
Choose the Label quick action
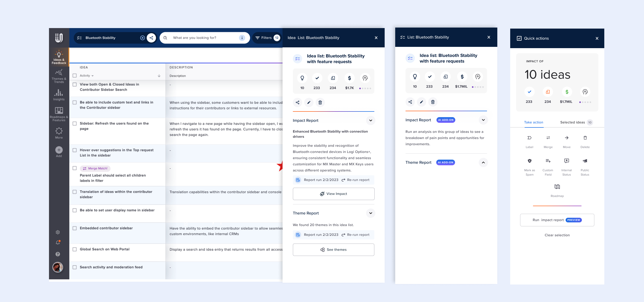click(530, 142)
